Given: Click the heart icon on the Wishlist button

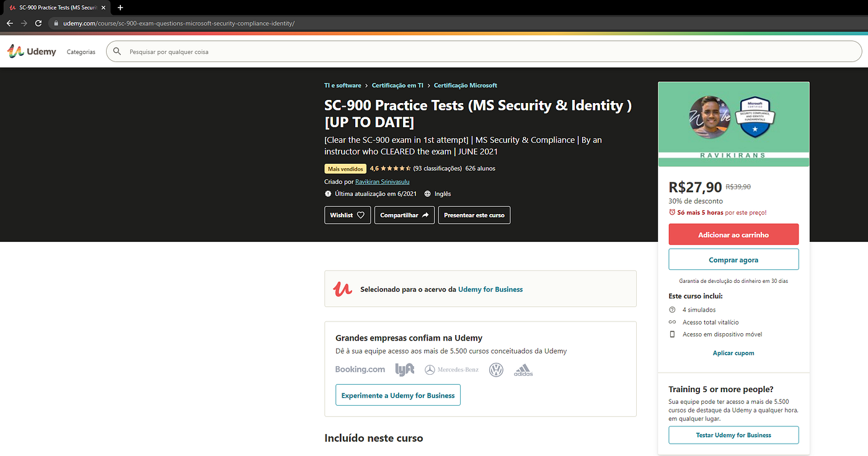Looking at the screenshot, I should tap(361, 215).
